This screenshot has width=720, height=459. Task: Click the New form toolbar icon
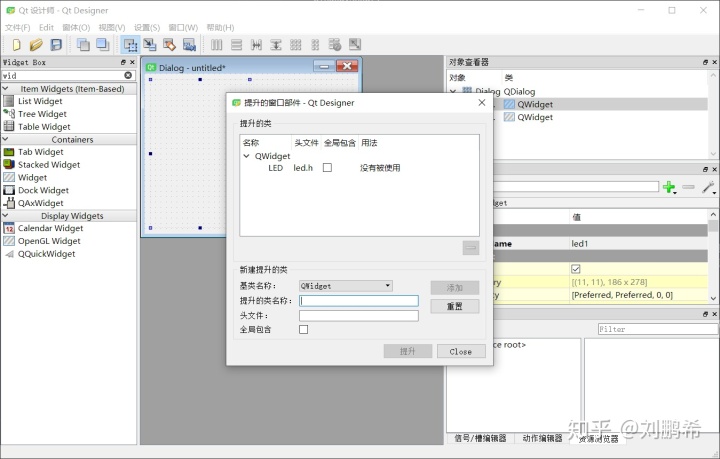(17, 45)
